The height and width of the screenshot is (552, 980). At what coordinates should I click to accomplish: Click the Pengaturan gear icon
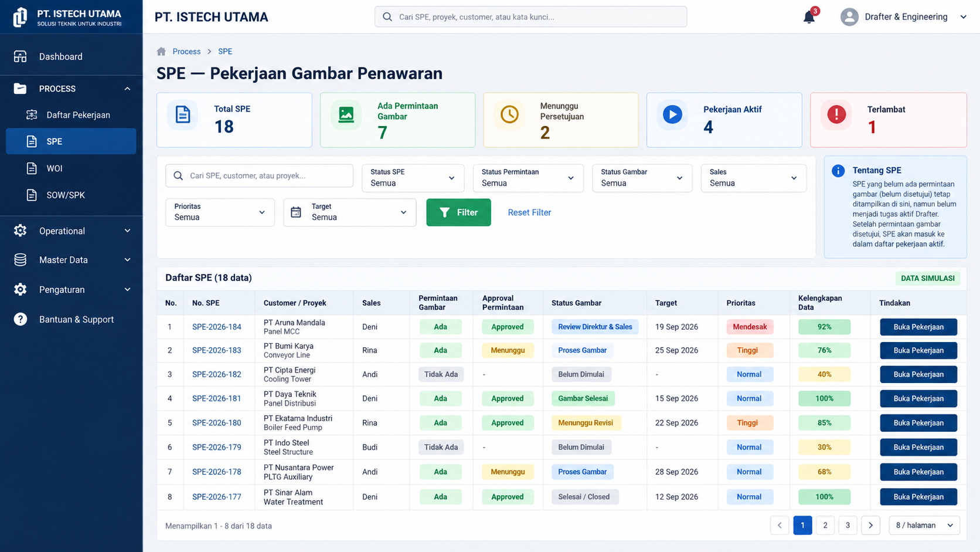click(x=21, y=289)
